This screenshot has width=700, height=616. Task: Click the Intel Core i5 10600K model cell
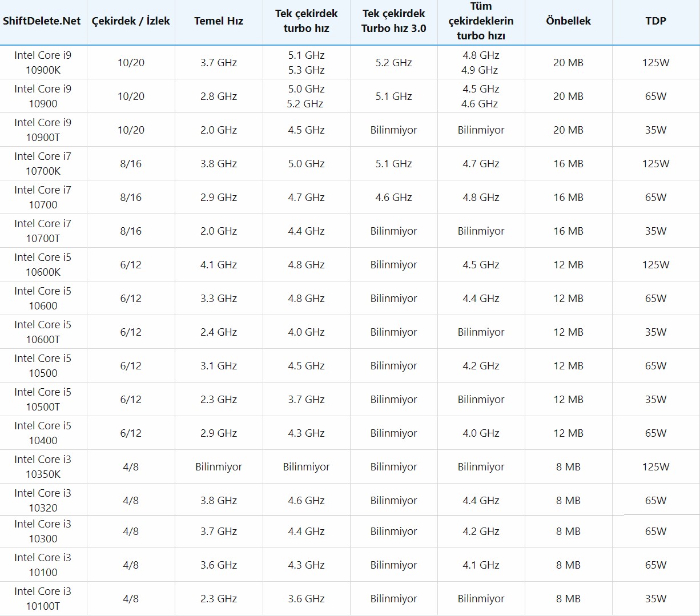tap(43, 265)
